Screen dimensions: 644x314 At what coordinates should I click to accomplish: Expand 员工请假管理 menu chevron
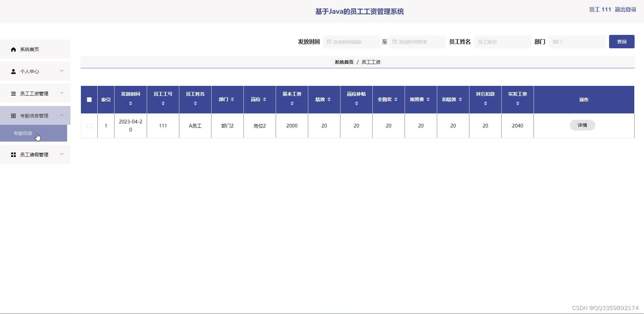coord(62,154)
